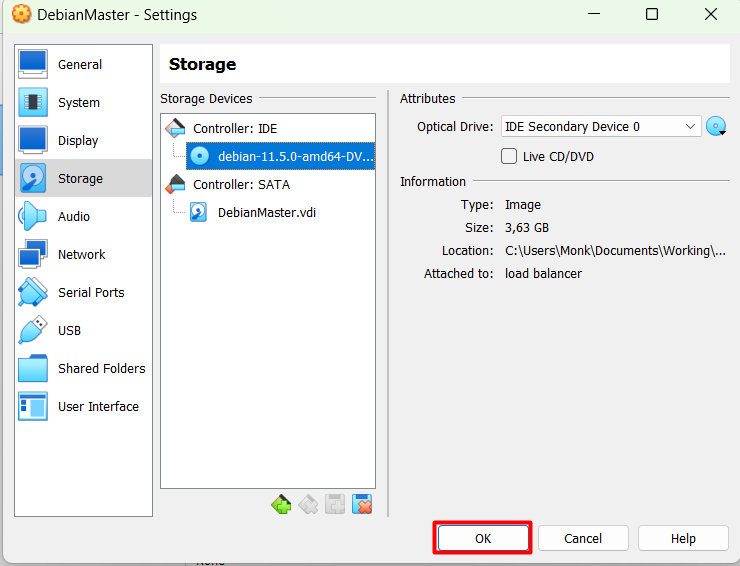Viewport: 740px width, 566px height.
Task: Minimize the Settings window
Action: tap(594, 14)
